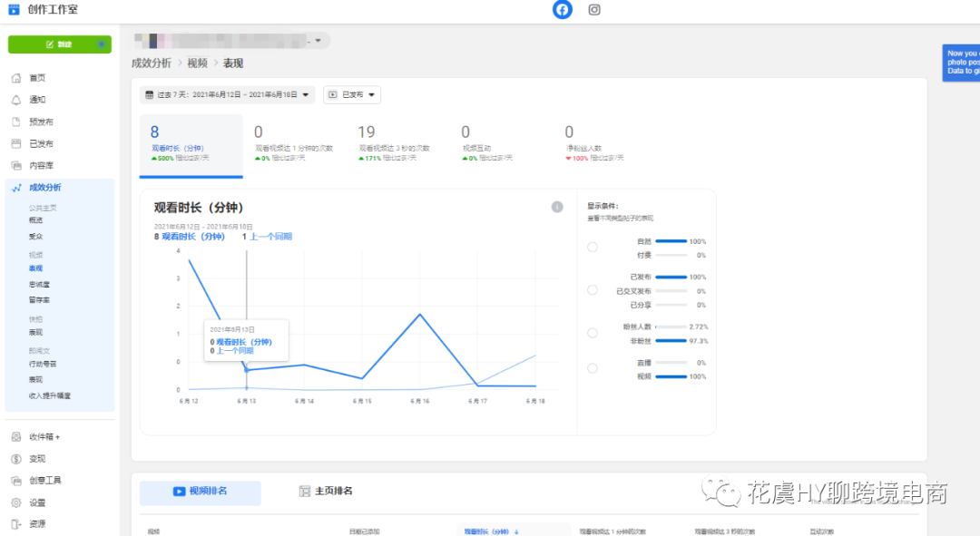Open 设置 via the gear icon
The image size is (980, 536).
point(16,502)
